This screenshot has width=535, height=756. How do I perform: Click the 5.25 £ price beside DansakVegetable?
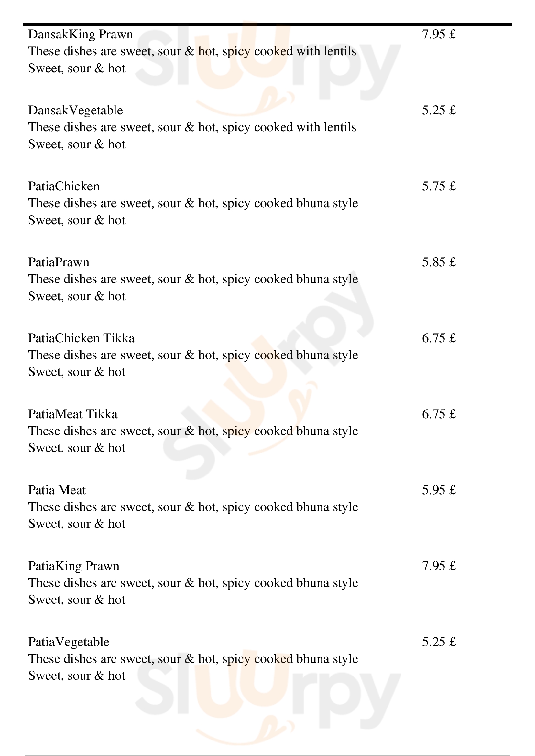[439, 110]
